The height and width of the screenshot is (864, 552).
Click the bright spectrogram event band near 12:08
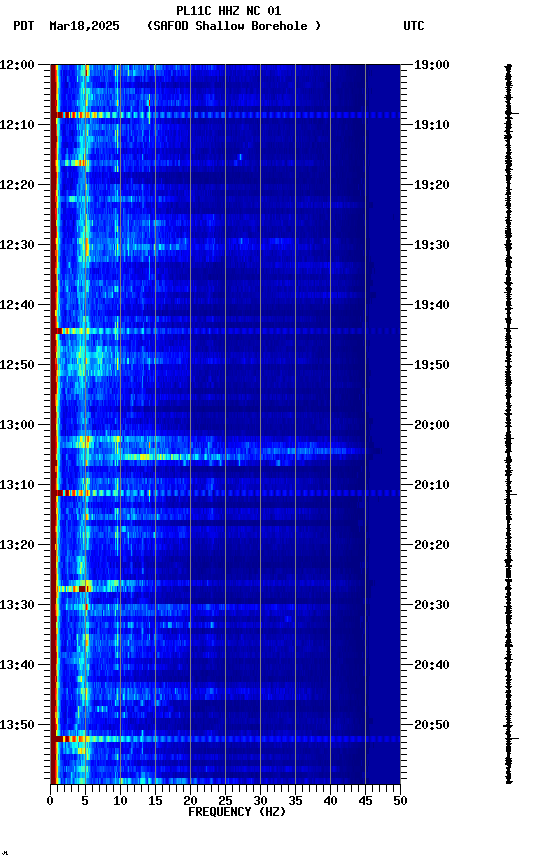click(228, 115)
